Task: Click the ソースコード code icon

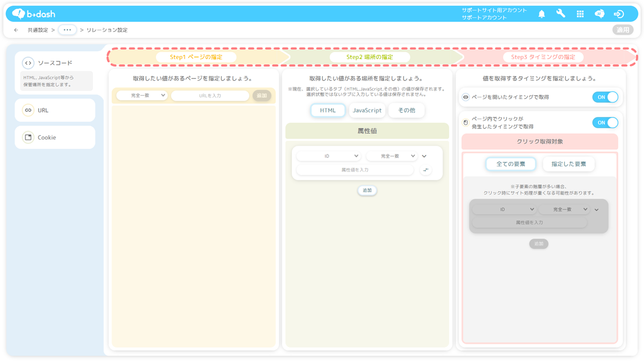Action: [28, 63]
